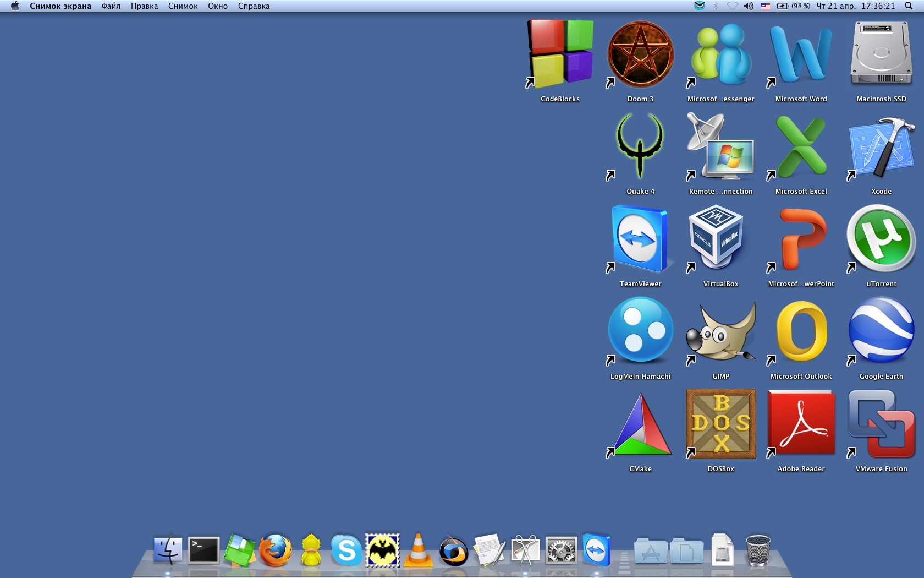This screenshot has height=578, width=924.
Task: Open the Trash in the Dock
Action: pos(758,550)
